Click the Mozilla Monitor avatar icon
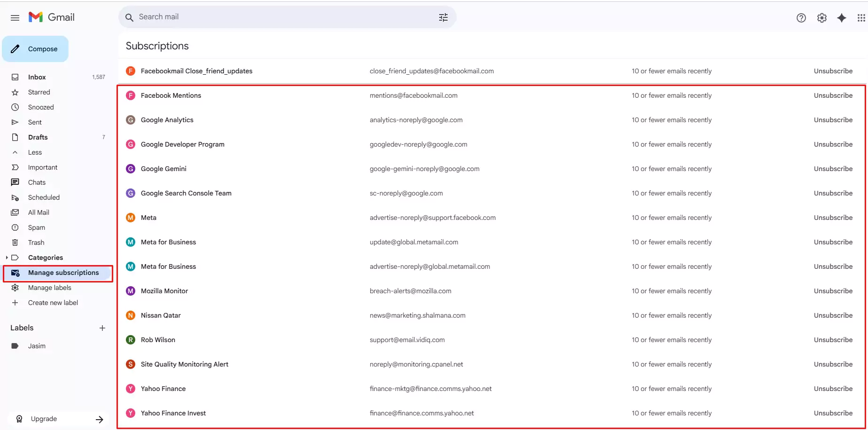The height and width of the screenshot is (430, 868). (131, 291)
